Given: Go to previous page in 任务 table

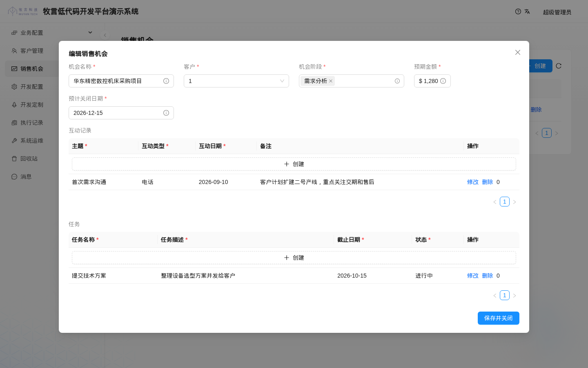Looking at the screenshot, I should tap(495, 296).
